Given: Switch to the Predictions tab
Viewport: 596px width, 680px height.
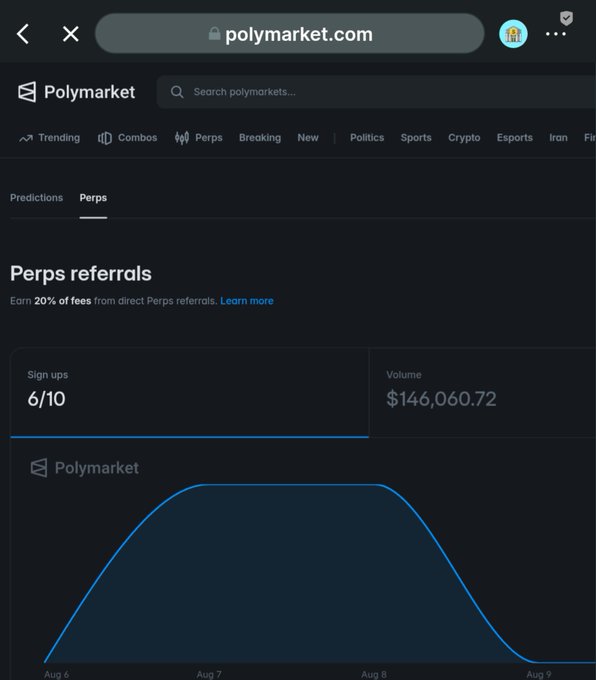Looking at the screenshot, I should (x=36, y=198).
